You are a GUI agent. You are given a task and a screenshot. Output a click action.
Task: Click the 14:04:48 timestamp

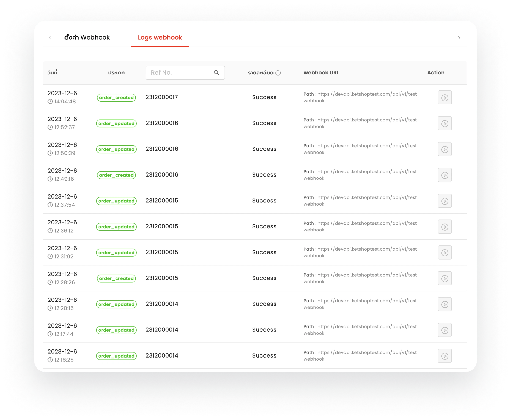pyautogui.click(x=62, y=102)
